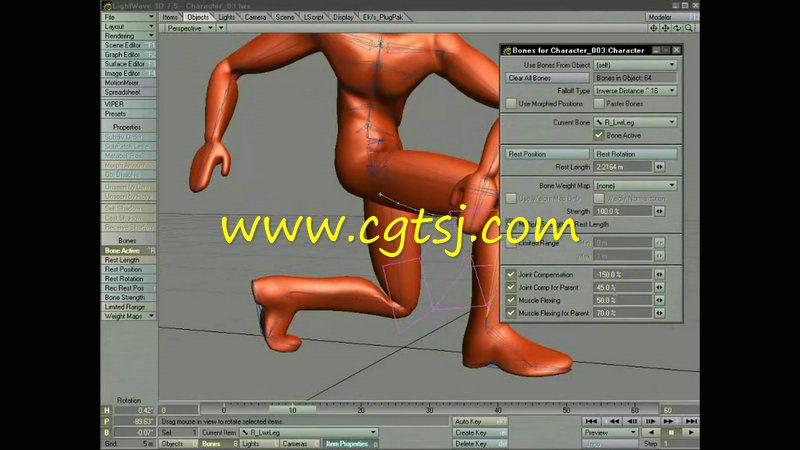The width and height of the screenshot is (800, 450).
Task: Switch to the Display tab
Action: pyautogui.click(x=343, y=17)
